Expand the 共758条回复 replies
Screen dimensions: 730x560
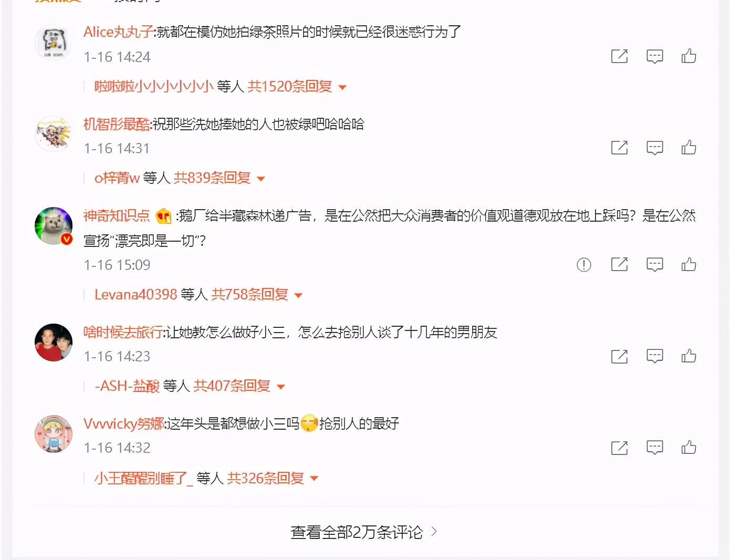click(x=257, y=295)
